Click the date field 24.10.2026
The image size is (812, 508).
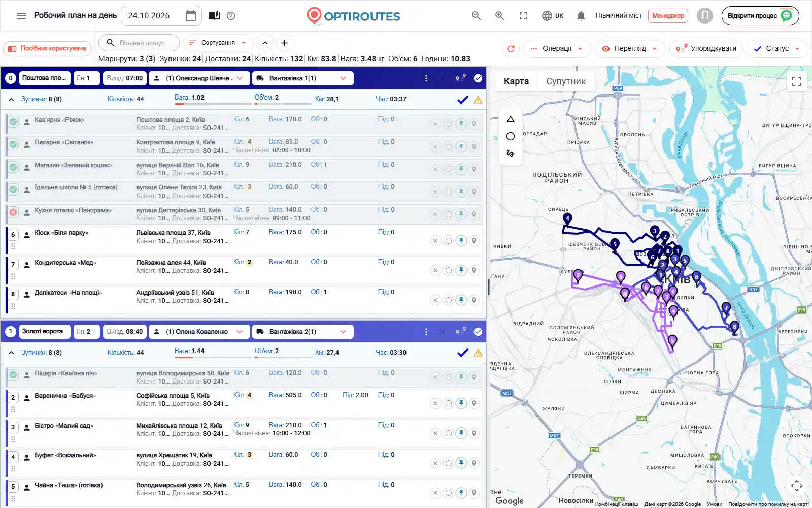click(x=161, y=16)
